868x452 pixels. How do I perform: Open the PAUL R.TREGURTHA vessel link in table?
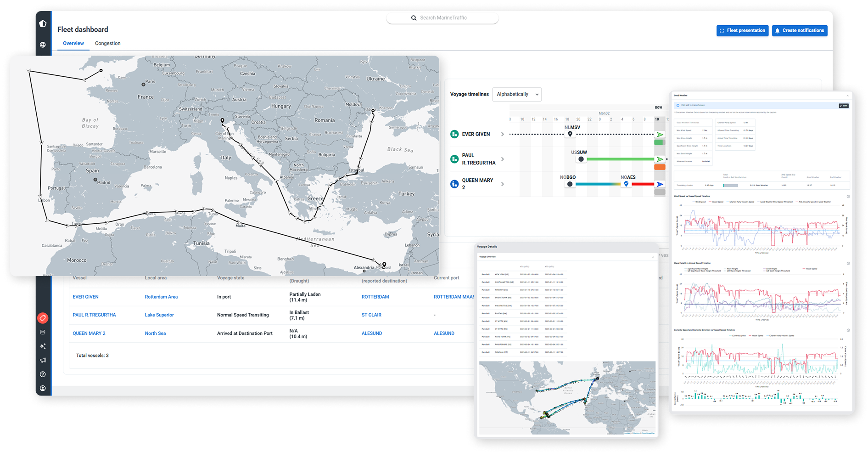[x=94, y=315]
